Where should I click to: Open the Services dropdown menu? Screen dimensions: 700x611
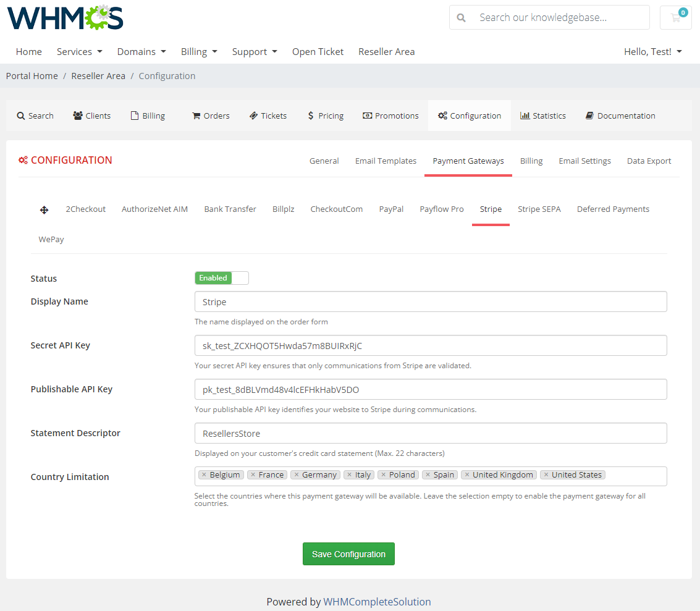point(79,51)
